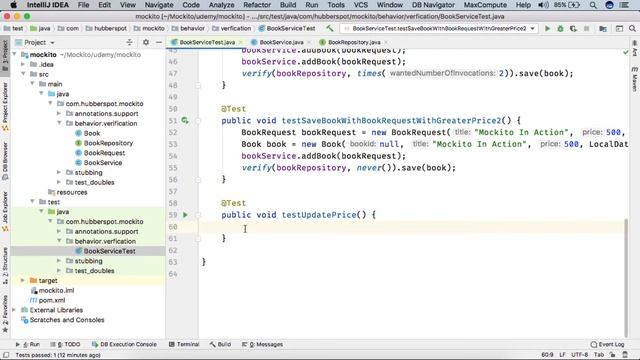Click the line 60 empty editor line
This screenshot has width=640, height=360.
point(411,227)
